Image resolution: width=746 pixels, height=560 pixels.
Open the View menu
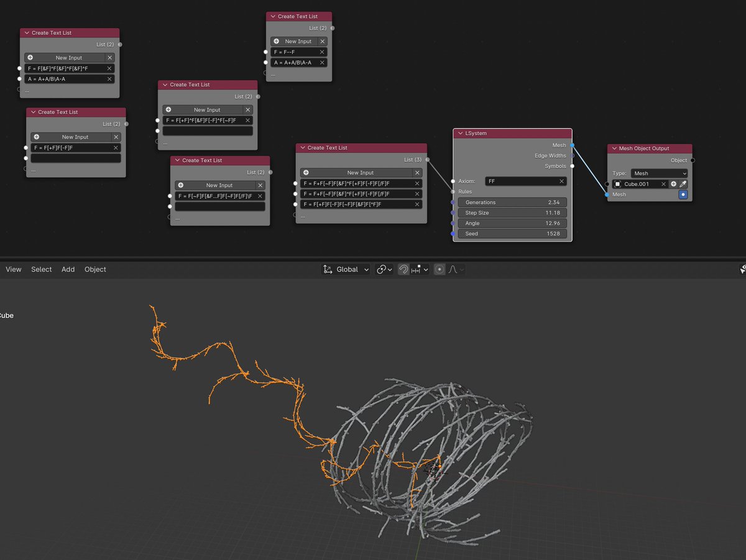14,269
